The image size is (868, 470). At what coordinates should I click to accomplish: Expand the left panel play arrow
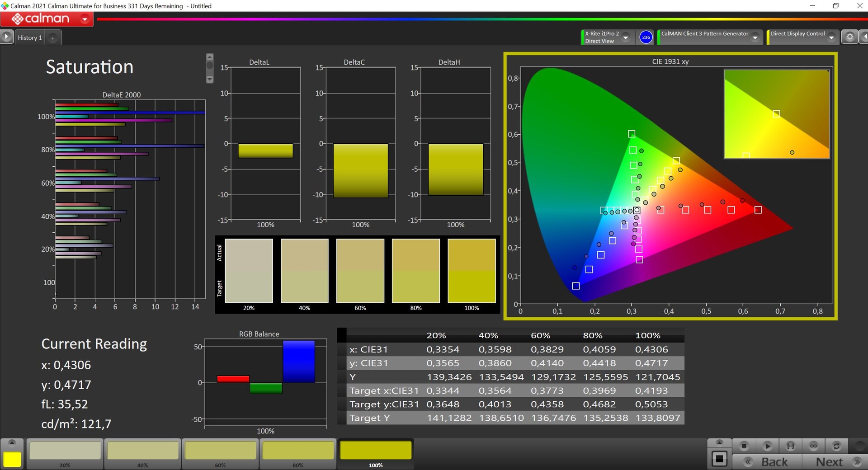point(6,37)
